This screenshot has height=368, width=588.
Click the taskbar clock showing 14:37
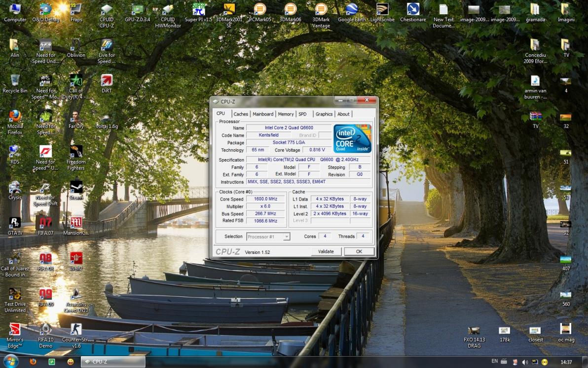[566, 362]
